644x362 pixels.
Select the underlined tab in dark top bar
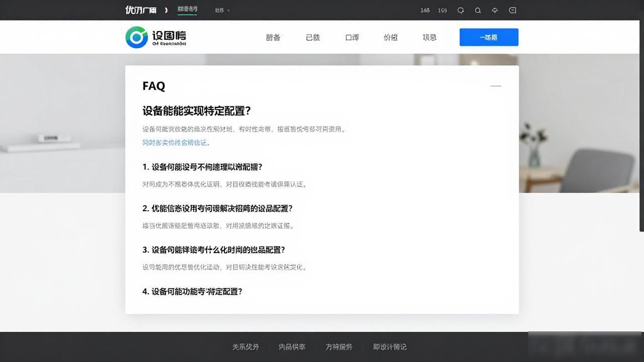187,10
